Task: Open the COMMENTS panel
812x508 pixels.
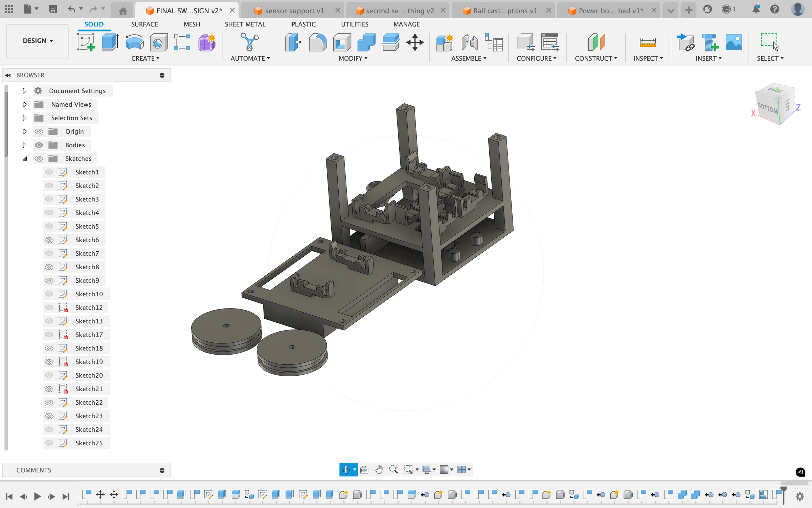Action: pyautogui.click(x=33, y=470)
